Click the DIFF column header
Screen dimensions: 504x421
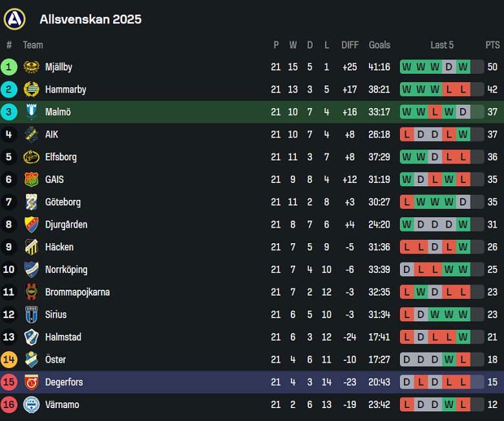350,45
